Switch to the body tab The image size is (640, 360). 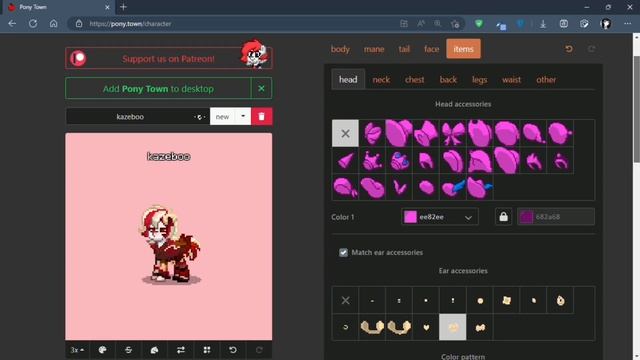click(340, 49)
